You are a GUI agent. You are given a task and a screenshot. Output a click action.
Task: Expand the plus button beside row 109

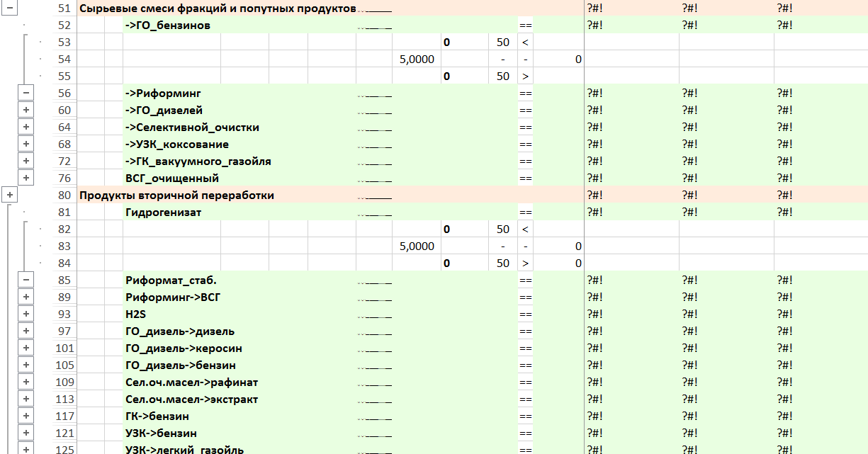pyautogui.click(x=26, y=382)
